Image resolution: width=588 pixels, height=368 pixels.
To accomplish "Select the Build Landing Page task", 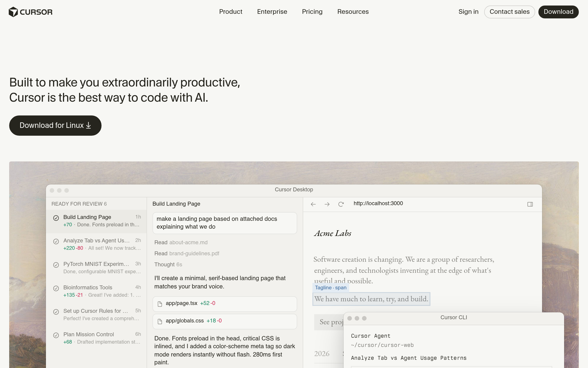I will click(96, 221).
